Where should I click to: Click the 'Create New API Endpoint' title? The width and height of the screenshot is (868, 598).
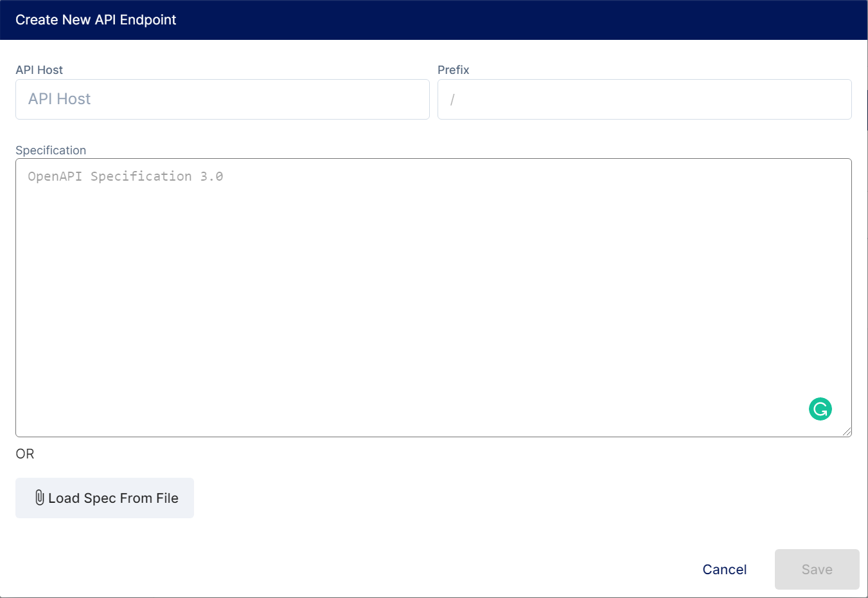click(96, 20)
